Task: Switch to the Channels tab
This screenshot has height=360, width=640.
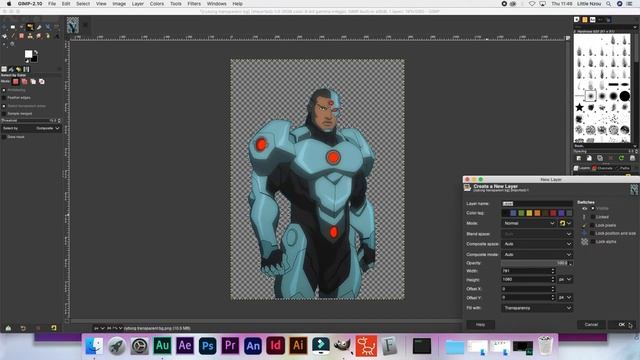Action: [x=603, y=168]
